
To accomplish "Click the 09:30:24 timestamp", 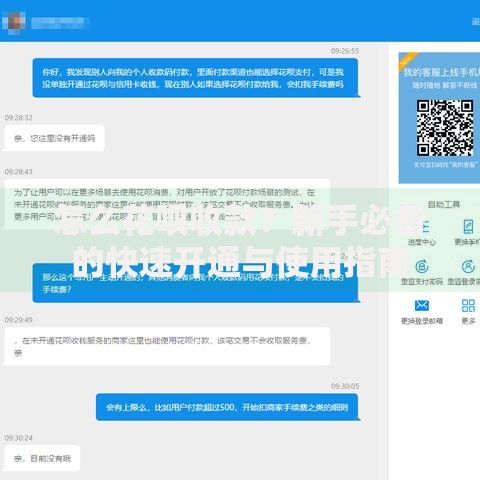I will pyautogui.click(x=19, y=438).
